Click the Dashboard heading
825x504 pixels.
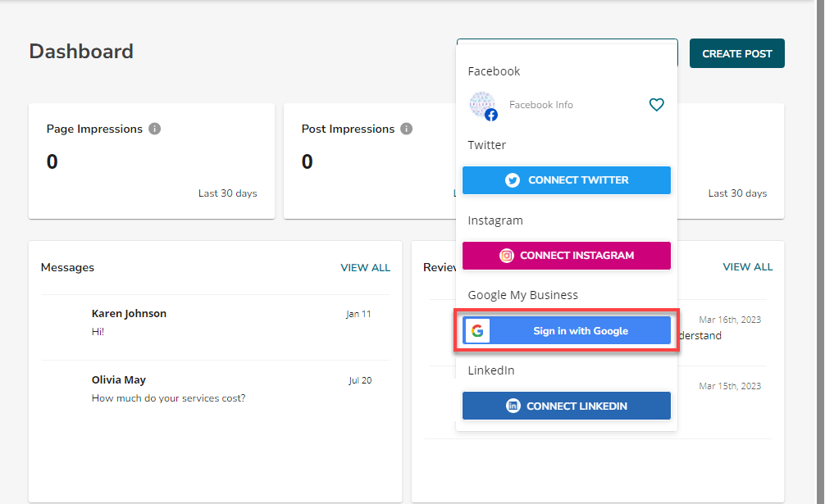(81, 52)
